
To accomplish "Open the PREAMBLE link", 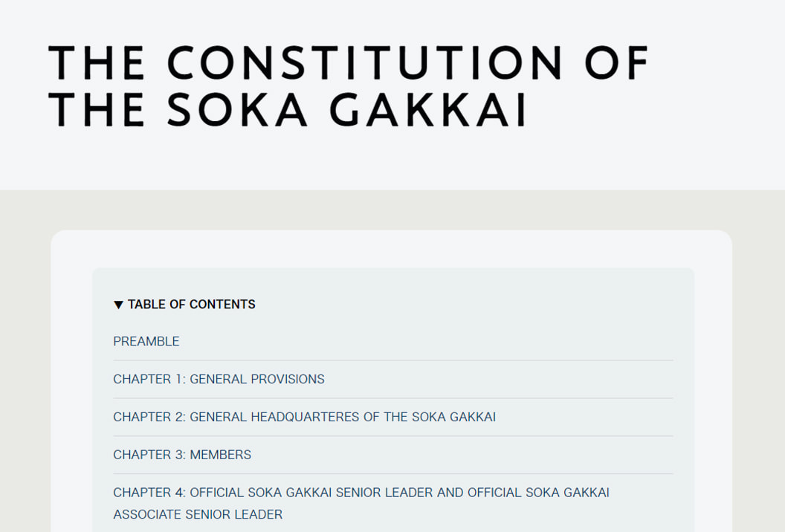I will coord(146,341).
